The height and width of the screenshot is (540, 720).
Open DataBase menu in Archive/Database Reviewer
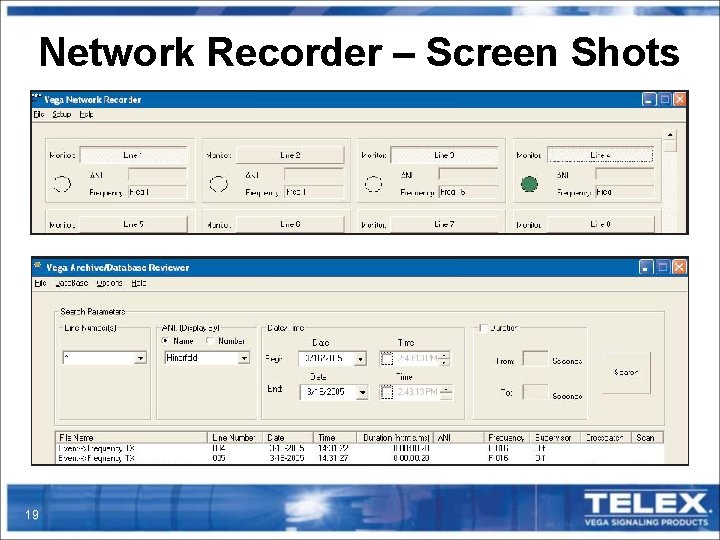point(72,283)
